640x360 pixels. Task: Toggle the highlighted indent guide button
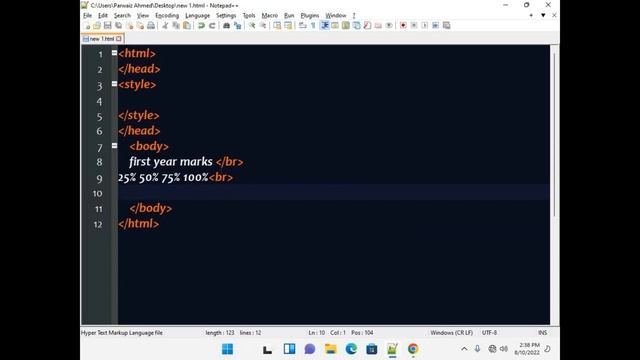[324, 25]
